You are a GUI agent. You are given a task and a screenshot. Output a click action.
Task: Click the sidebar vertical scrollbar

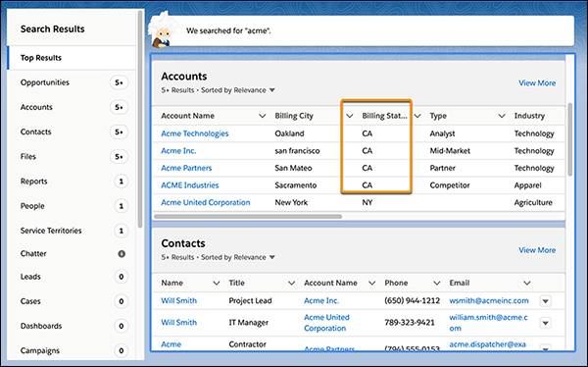pyautogui.click(x=140, y=119)
